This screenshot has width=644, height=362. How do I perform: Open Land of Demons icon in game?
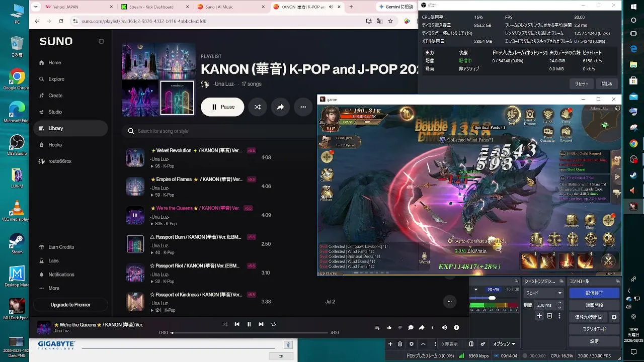point(530,115)
